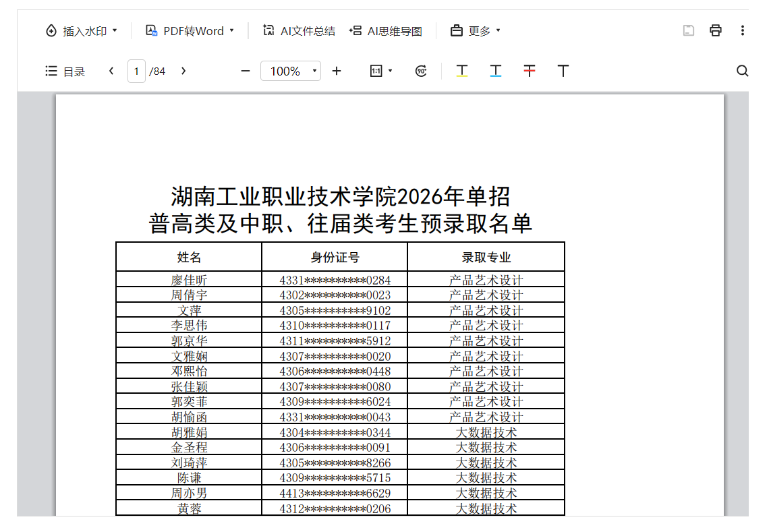Click the page number input field
The image size is (769, 532).
136,71
